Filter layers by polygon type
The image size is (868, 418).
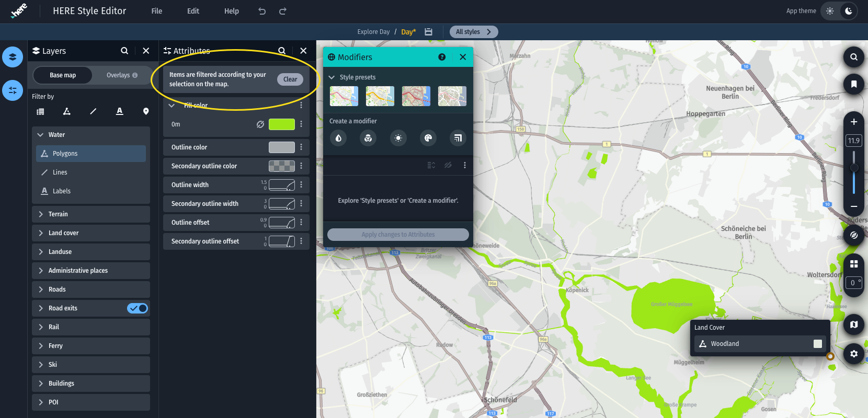click(66, 111)
